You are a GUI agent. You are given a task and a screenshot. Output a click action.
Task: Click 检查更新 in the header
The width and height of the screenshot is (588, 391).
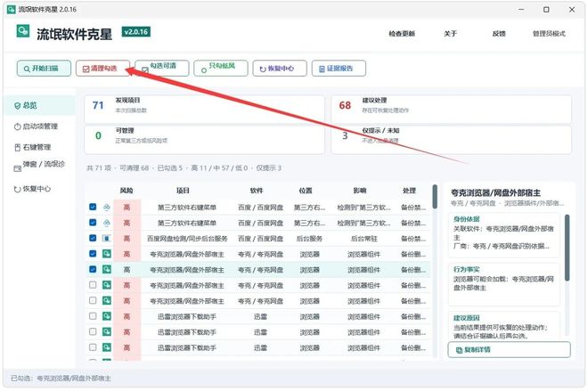[x=402, y=34]
